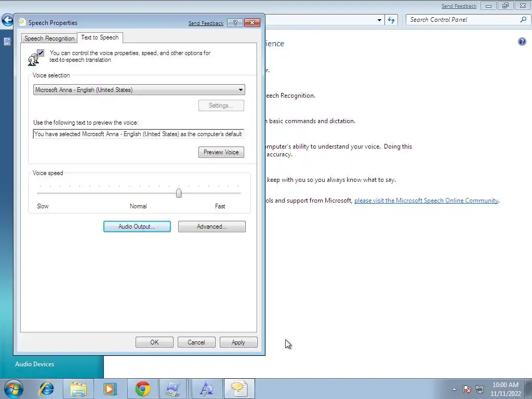Click the Voice speed slider thumb
532x399 pixels.
179,193
